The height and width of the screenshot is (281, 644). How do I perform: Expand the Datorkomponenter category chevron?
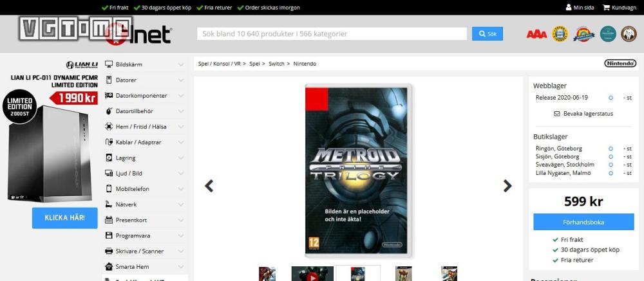click(x=181, y=96)
